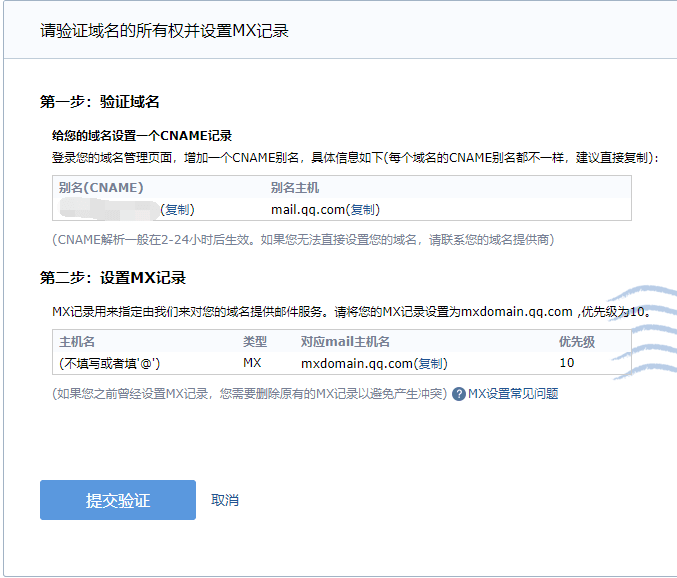The height and width of the screenshot is (578, 677).
Task: Click the 对应mail主机名 column header
Action: click(x=345, y=342)
